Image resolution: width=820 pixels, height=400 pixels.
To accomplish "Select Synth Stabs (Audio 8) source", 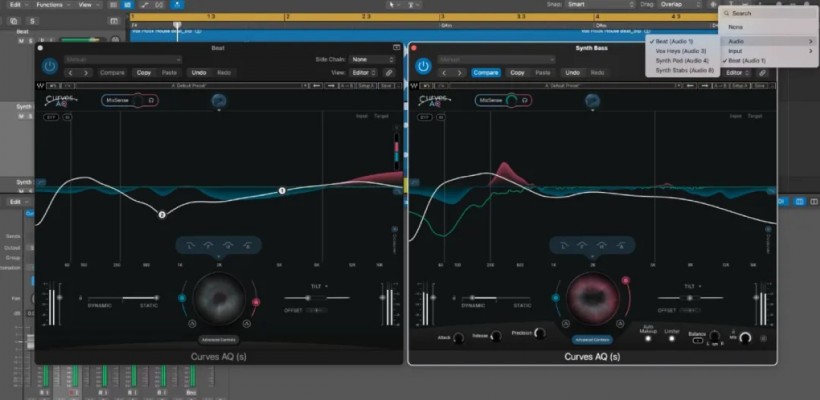I will (x=682, y=70).
